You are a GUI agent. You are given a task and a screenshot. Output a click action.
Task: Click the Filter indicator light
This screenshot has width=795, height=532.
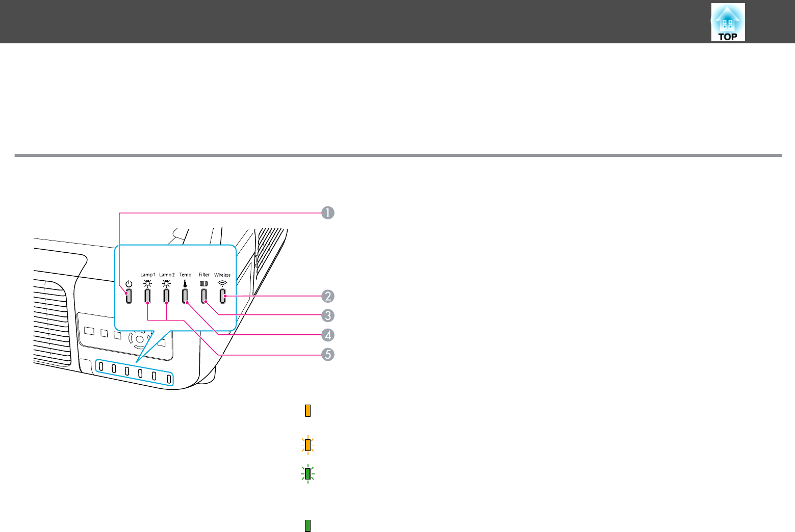pos(204,296)
